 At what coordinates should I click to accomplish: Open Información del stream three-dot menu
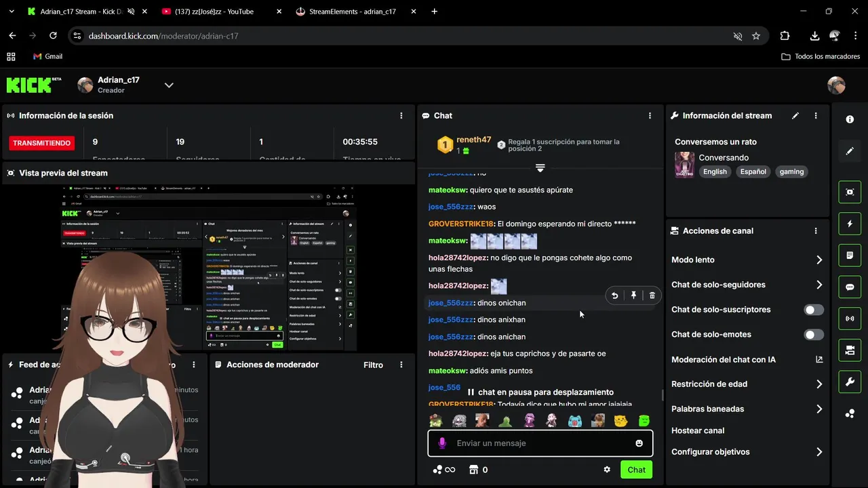tap(816, 116)
